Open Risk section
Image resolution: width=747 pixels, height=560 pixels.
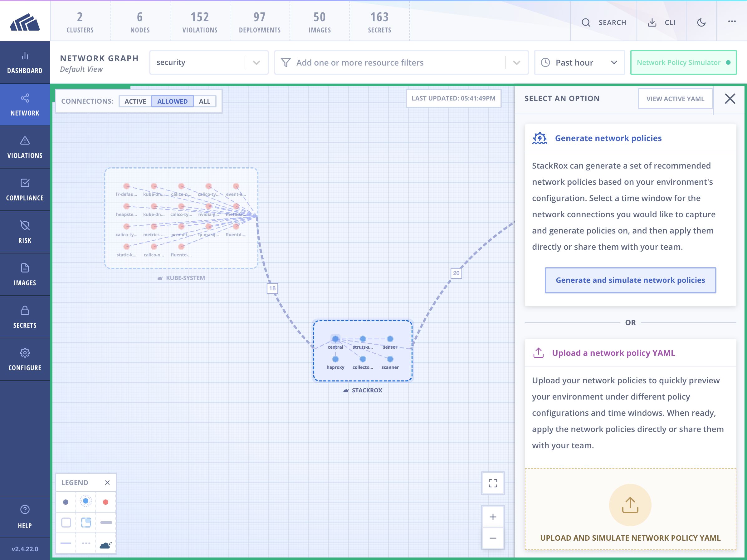point(25,232)
